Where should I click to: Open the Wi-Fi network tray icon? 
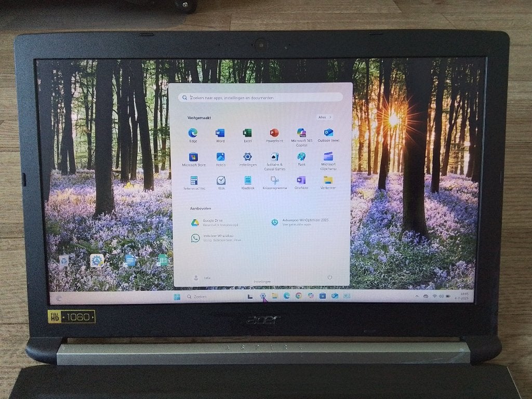pos(434,296)
